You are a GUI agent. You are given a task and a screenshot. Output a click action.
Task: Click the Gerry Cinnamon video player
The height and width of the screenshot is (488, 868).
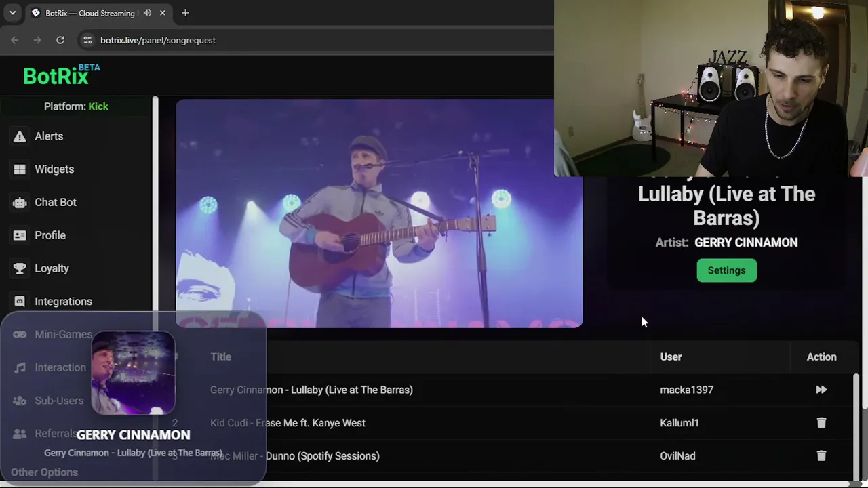[378, 213]
